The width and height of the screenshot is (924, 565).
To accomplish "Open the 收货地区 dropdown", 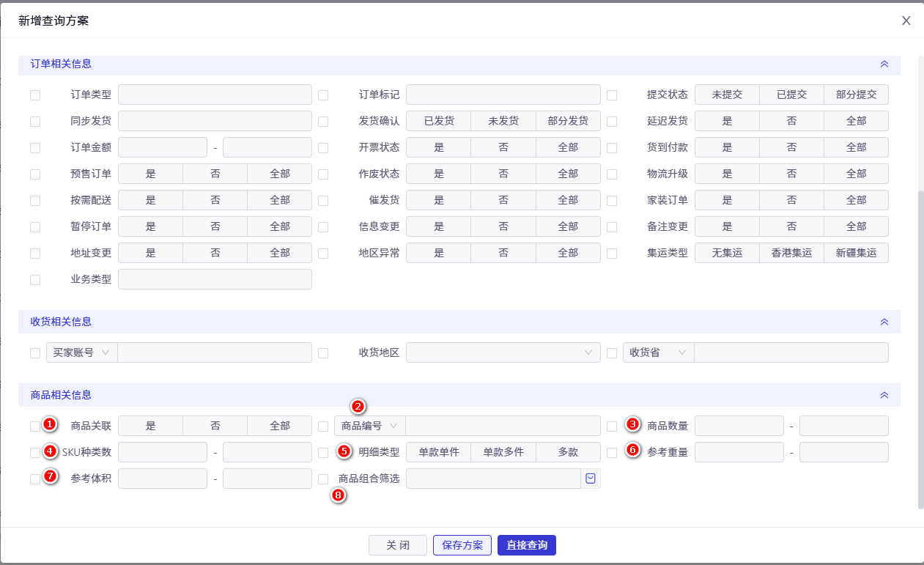I will click(503, 352).
